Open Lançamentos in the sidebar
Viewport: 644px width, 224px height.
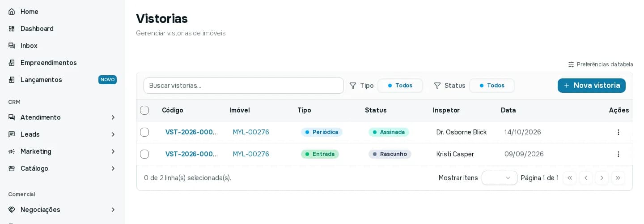(x=62, y=80)
